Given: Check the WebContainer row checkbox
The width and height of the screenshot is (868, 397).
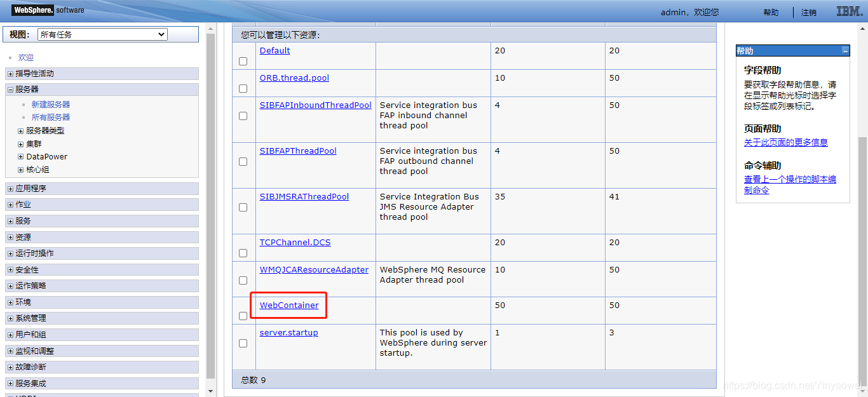Looking at the screenshot, I should (x=243, y=316).
